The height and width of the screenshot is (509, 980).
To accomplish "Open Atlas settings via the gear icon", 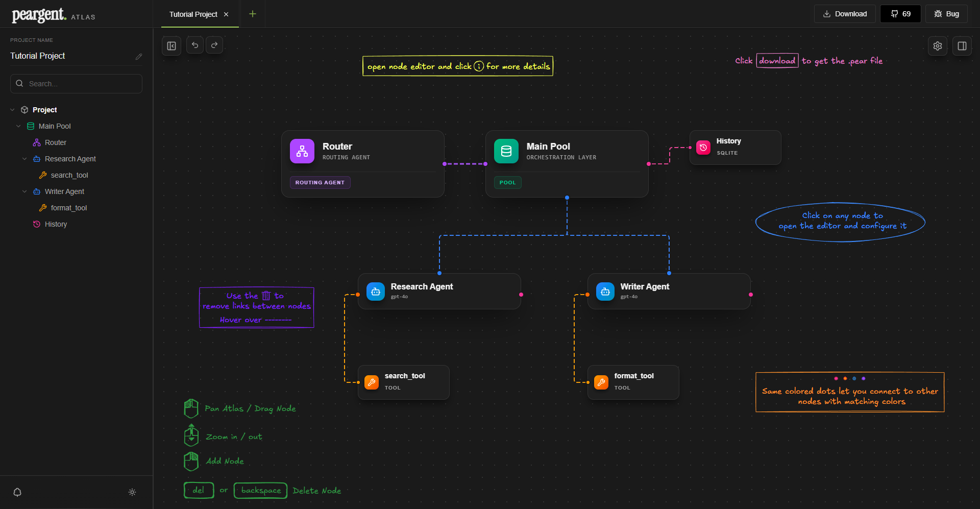I will coord(937,45).
